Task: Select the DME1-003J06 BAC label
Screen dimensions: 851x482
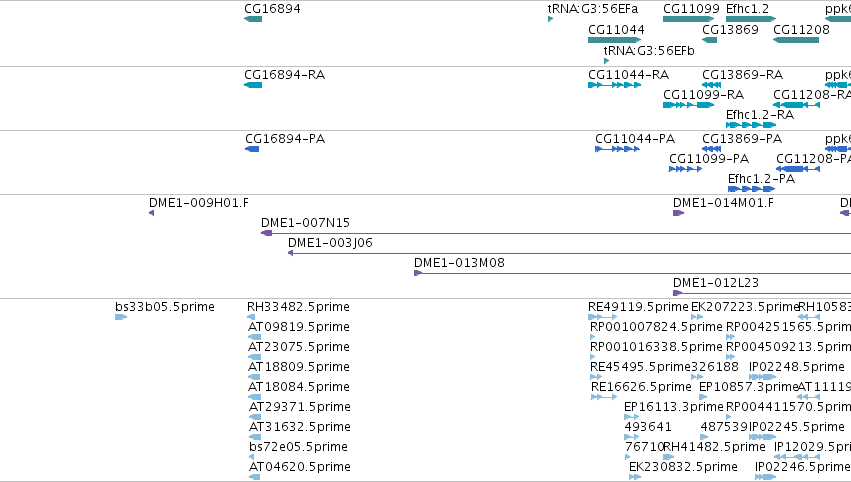Action: 331,243
